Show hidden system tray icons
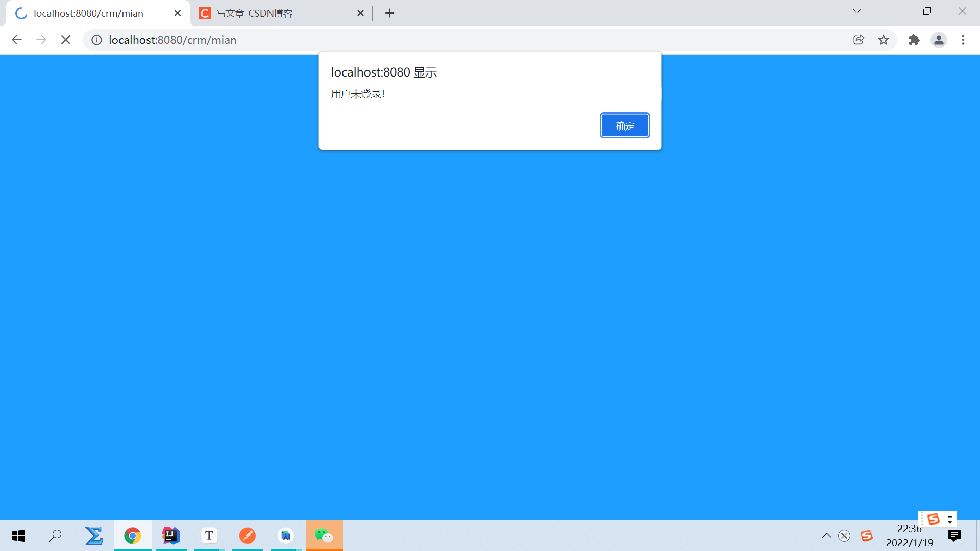This screenshot has width=980, height=551. (826, 535)
